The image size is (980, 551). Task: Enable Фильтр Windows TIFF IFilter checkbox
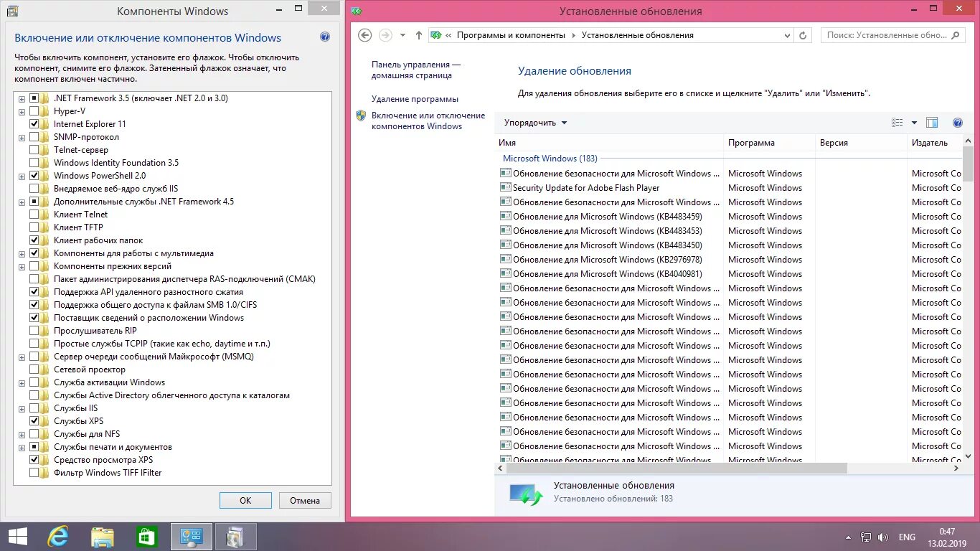coord(34,473)
